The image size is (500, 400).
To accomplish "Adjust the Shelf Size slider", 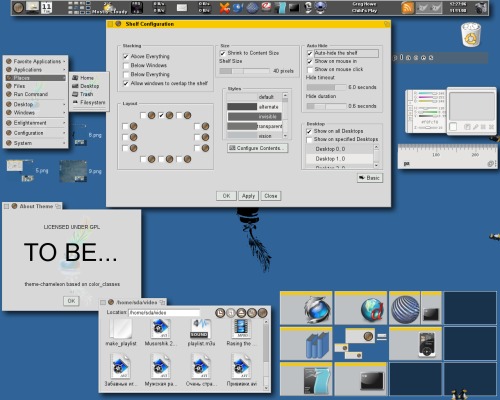I will (x=244, y=71).
